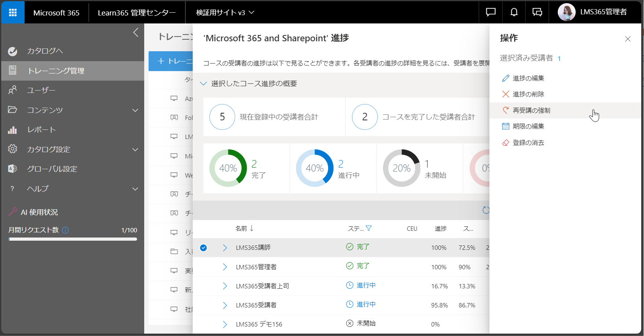Expand the コンテンツ sidebar submenu
The image size is (644, 336).
click(135, 110)
